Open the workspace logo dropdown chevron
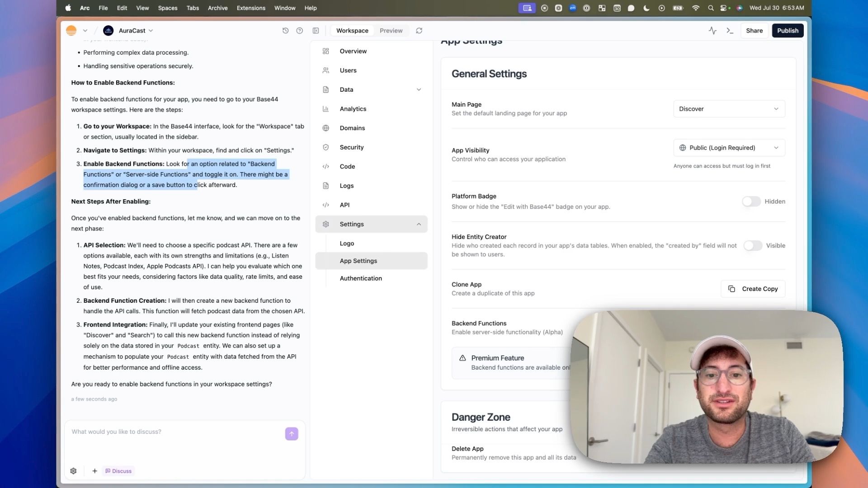 pos(85,30)
